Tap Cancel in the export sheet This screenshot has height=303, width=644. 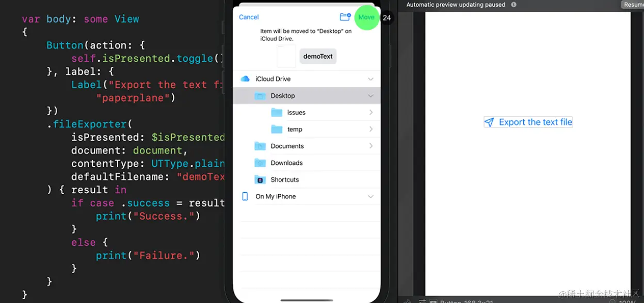pyautogui.click(x=249, y=17)
